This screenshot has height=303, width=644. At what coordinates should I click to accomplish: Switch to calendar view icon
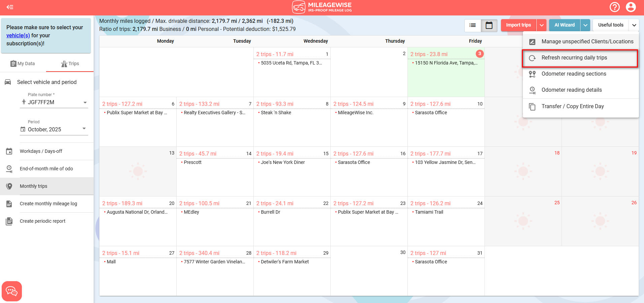tap(489, 25)
